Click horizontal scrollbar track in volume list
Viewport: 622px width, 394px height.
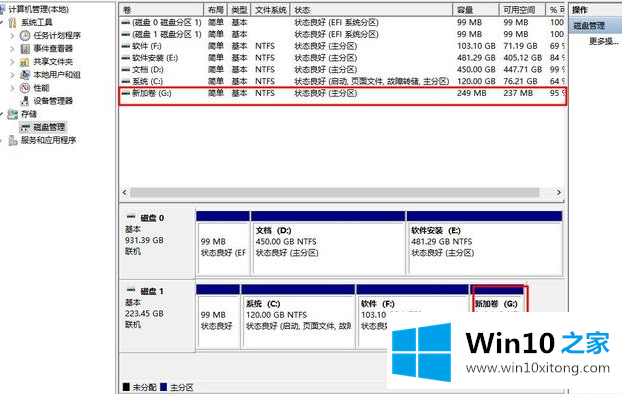tap(335, 193)
